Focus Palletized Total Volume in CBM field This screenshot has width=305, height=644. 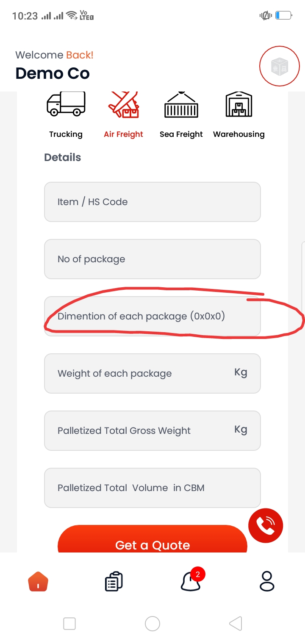[x=152, y=488]
